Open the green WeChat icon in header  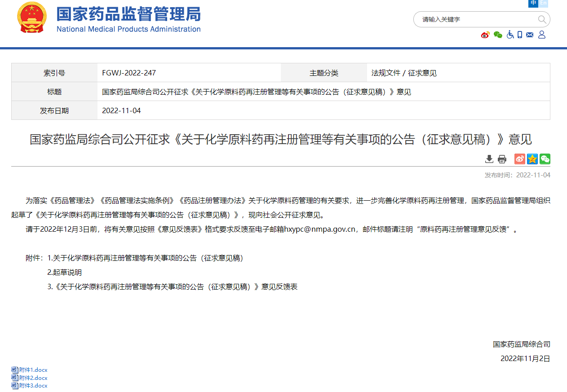point(498,35)
